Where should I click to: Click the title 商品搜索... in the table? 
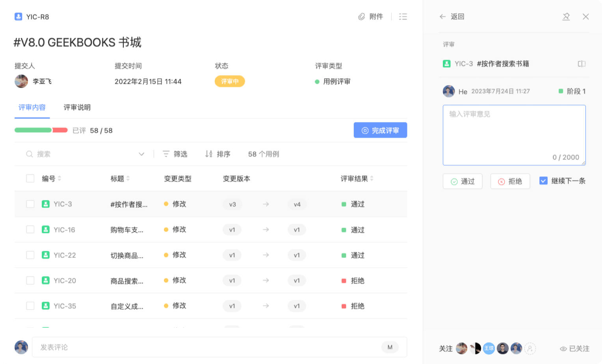127,281
